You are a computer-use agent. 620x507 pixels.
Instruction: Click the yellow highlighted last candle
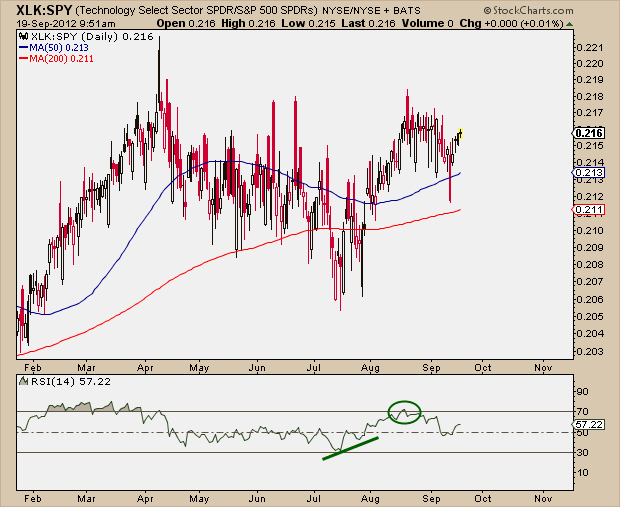460,133
